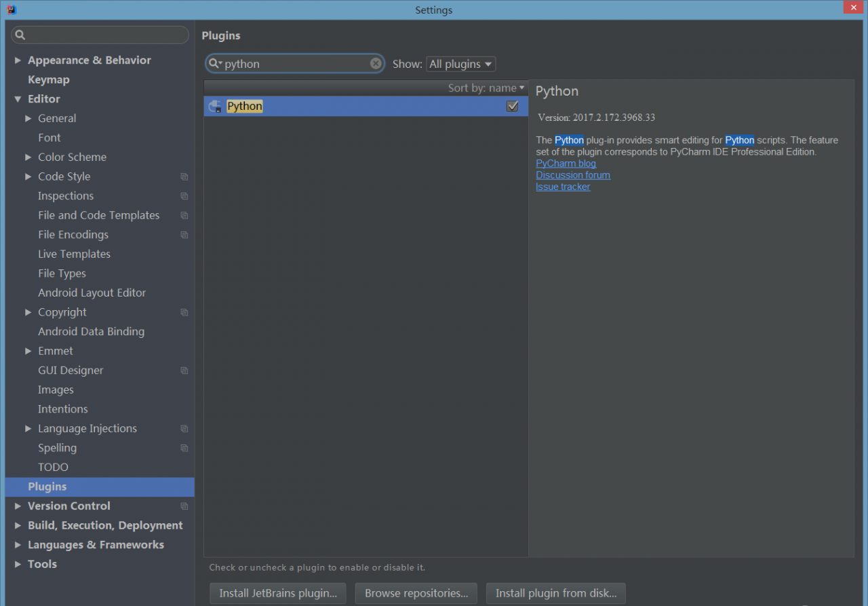Open the Show All plugins dropdown
The image size is (868, 606).
pyautogui.click(x=461, y=64)
